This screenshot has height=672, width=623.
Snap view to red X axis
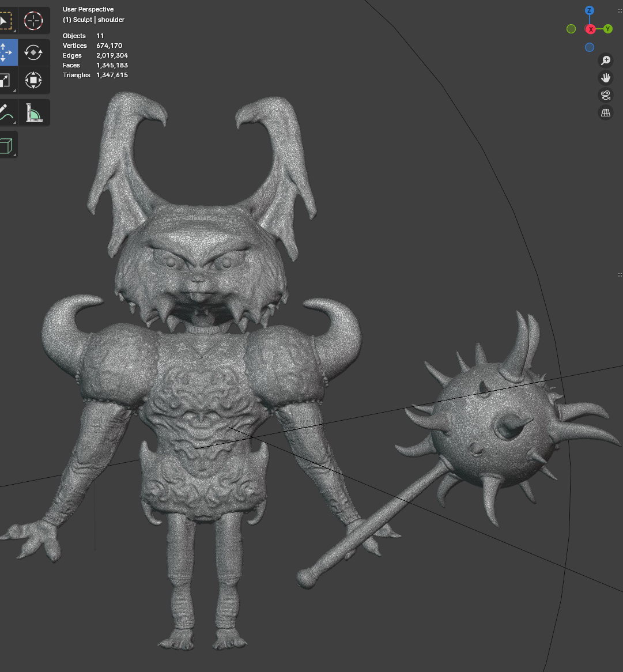click(x=590, y=29)
